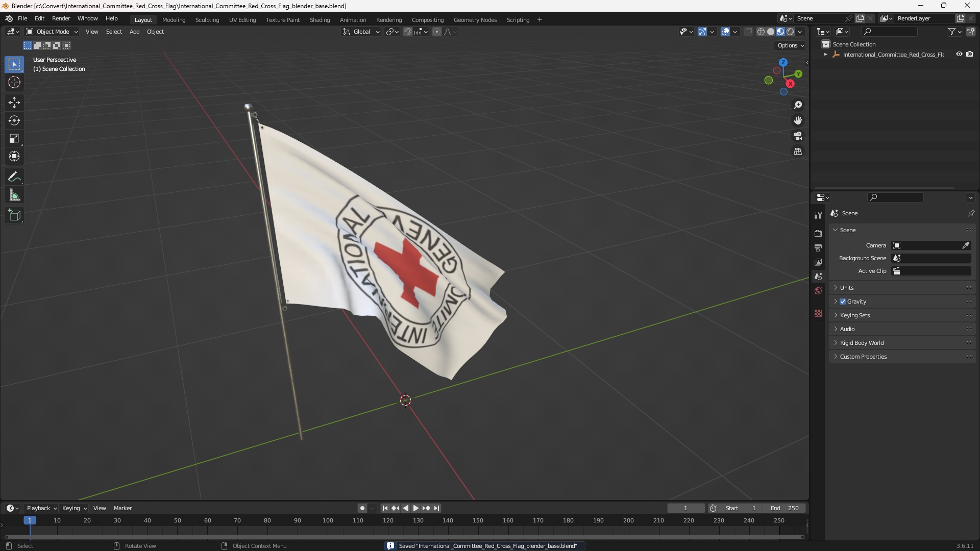
Task: Click the current frame number field
Action: 685,508
